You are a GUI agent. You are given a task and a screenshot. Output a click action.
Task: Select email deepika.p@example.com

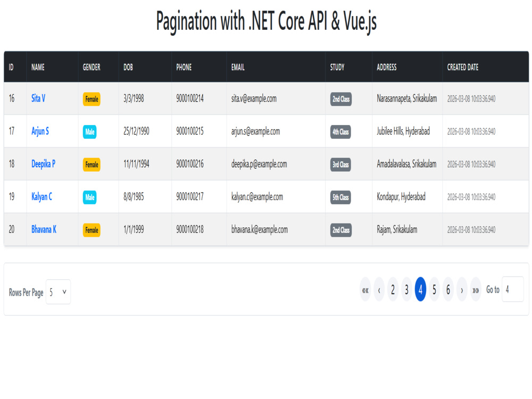(259, 164)
